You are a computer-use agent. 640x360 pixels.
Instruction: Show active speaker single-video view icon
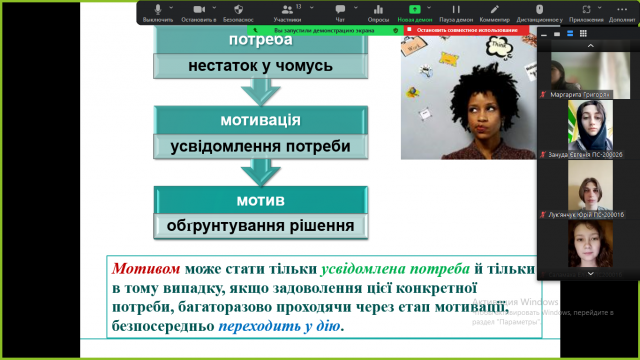(x=557, y=34)
